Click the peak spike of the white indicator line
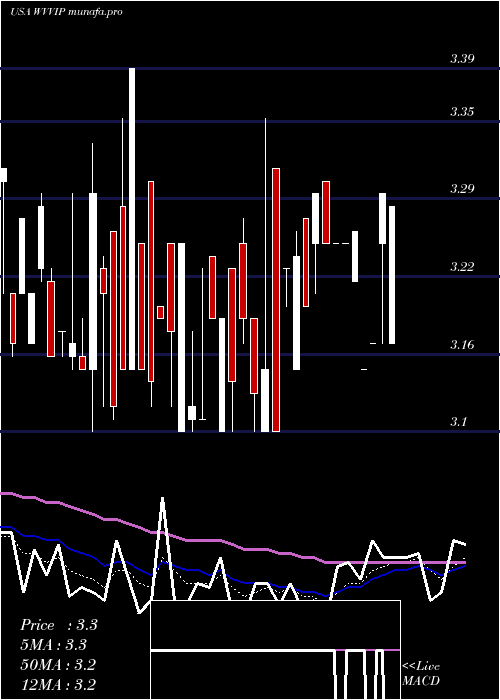This screenshot has height=700, width=500. coord(162,499)
